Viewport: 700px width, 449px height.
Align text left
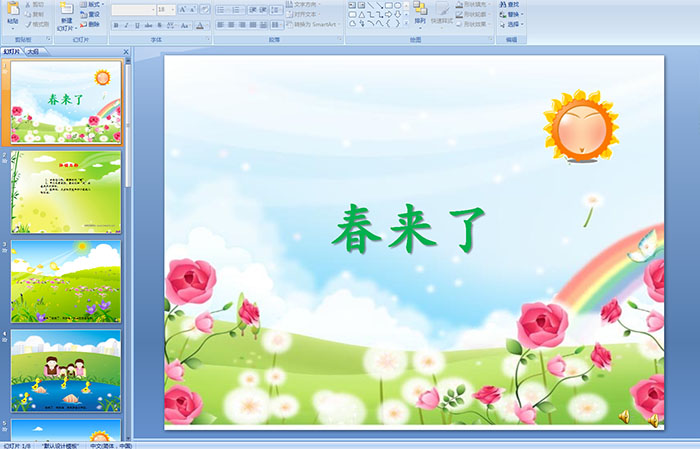click(x=221, y=25)
